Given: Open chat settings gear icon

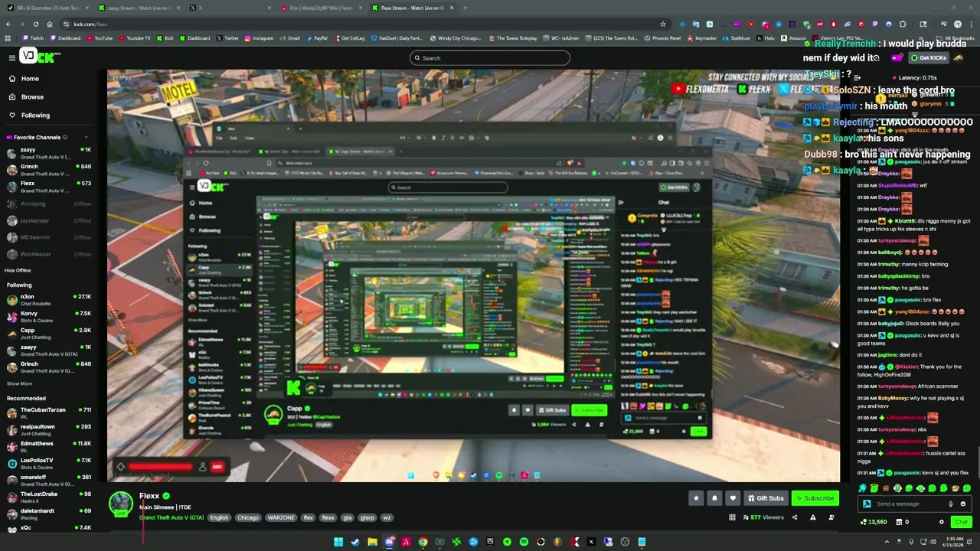Looking at the screenshot, I should pyautogui.click(x=941, y=522).
